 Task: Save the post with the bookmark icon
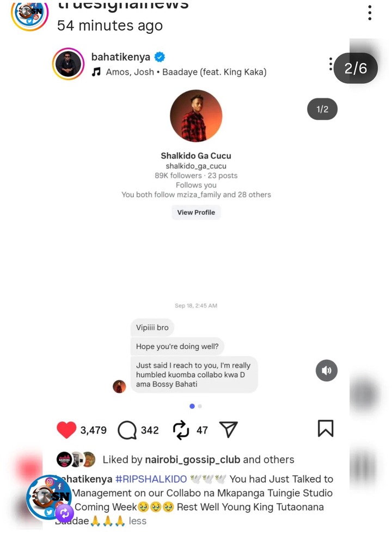tap(325, 428)
